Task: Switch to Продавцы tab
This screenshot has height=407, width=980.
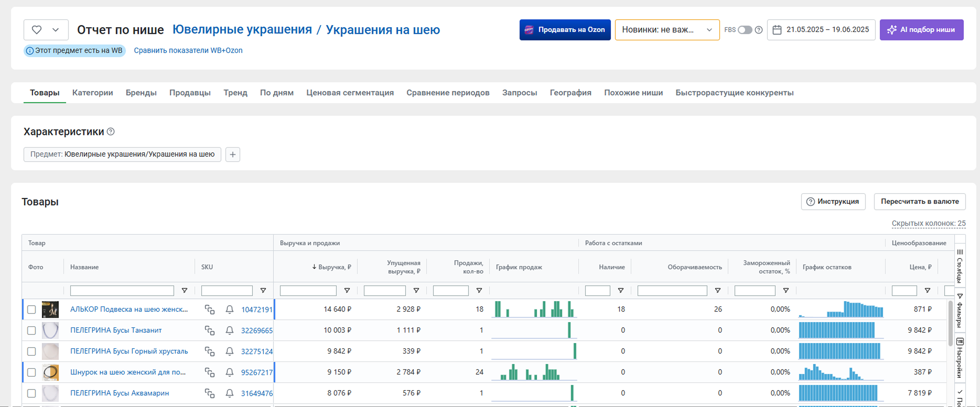Action: 190,93
